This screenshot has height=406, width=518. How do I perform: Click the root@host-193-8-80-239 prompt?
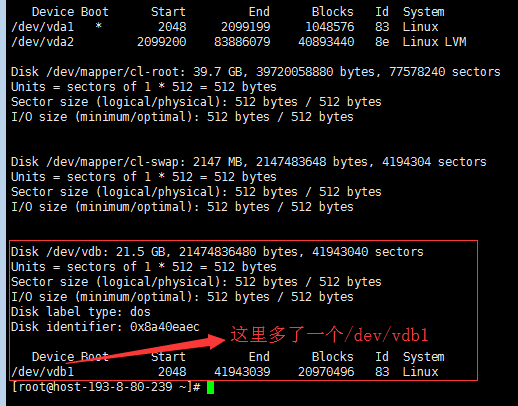[106, 387]
